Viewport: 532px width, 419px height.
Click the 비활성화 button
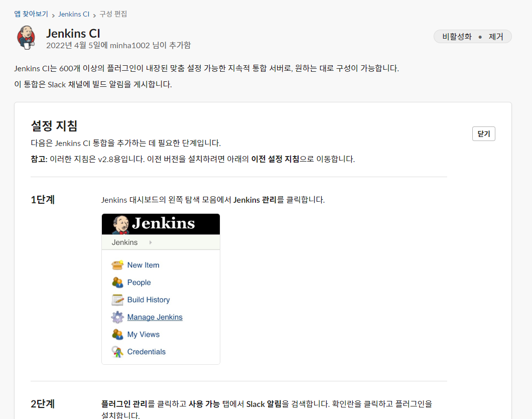point(457,37)
